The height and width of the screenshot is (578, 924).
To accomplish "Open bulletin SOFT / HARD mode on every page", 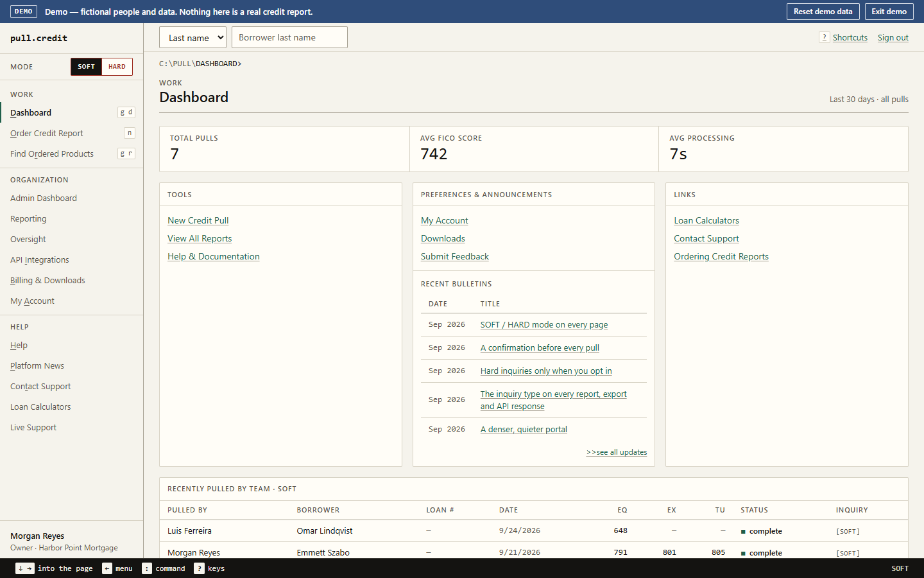I will point(544,325).
